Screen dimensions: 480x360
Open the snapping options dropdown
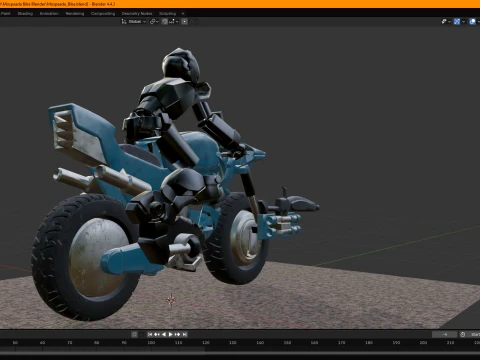[174, 22]
